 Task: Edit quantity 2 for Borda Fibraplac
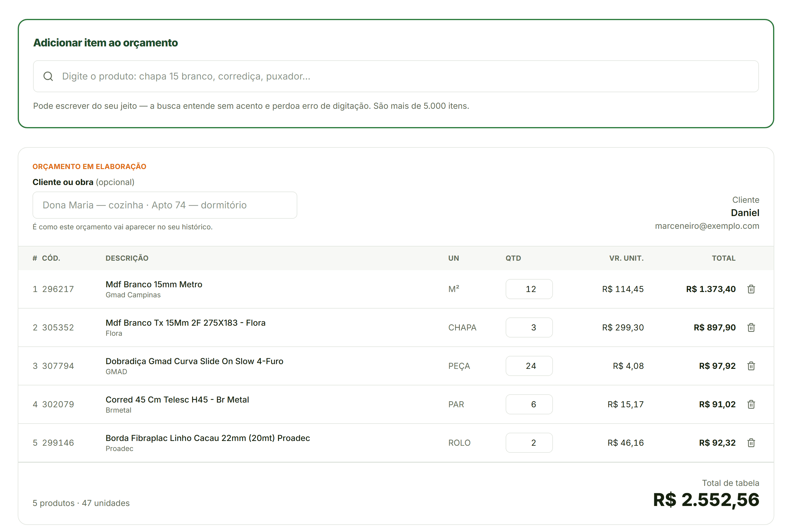pos(529,442)
